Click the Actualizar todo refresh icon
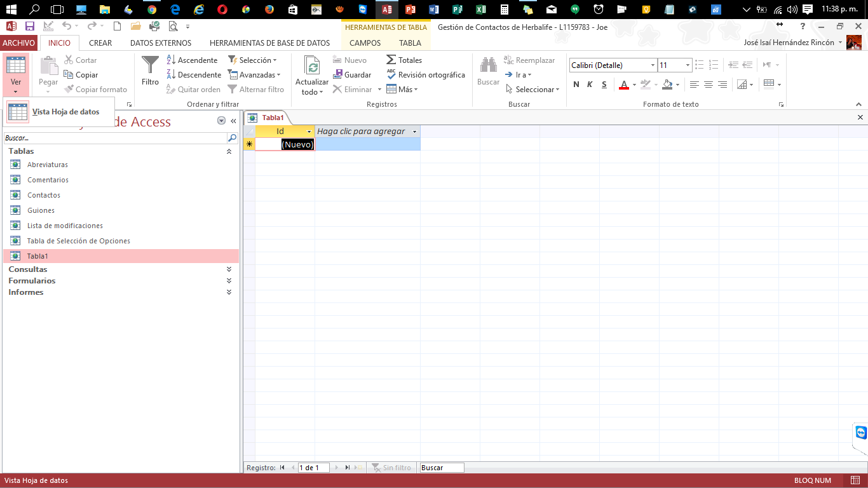The image size is (868, 488). 311,66
